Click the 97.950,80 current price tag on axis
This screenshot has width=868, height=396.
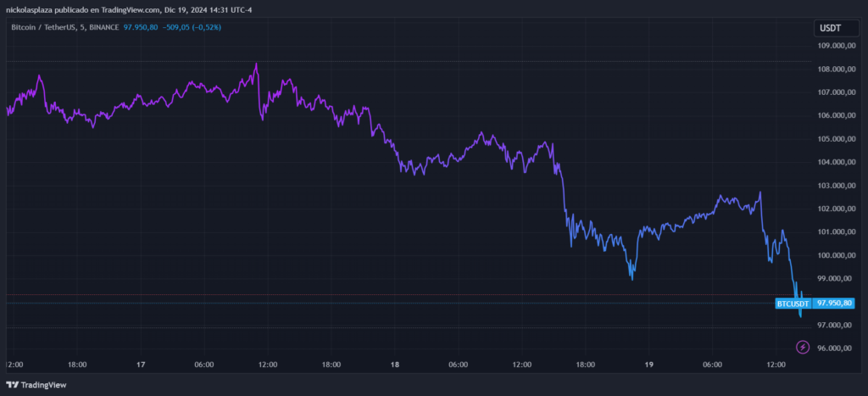[835, 303]
